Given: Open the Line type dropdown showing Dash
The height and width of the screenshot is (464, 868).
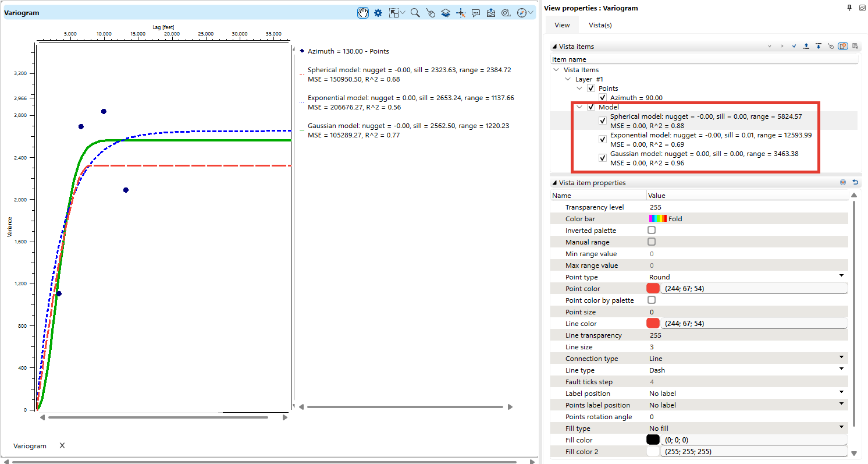Looking at the screenshot, I should pos(841,370).
